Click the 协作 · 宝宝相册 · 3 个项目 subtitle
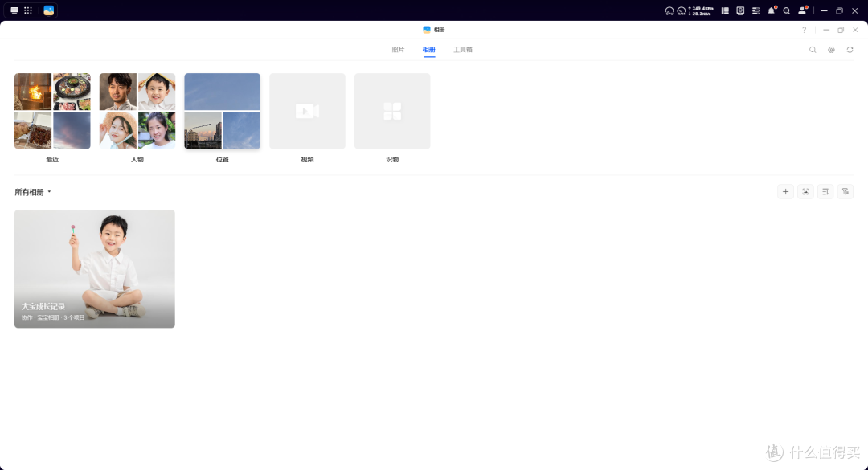Viewport: 868px width, 470px height. click(53, 318)
